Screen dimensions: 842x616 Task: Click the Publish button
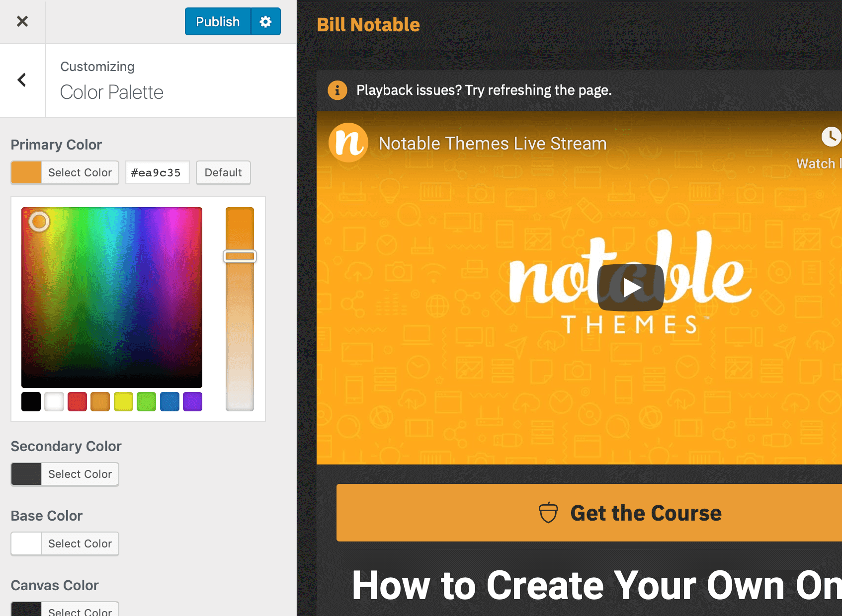coord(217,21)
